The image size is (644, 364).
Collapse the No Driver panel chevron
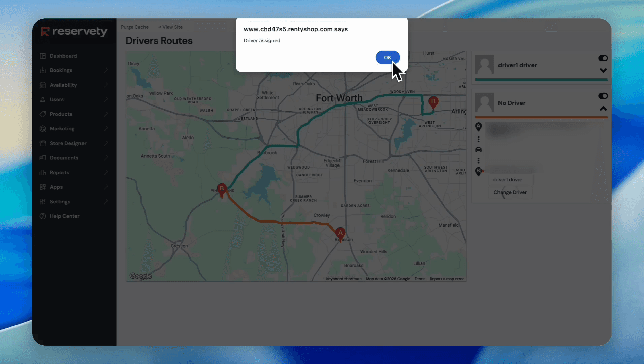tap(603, 109)
